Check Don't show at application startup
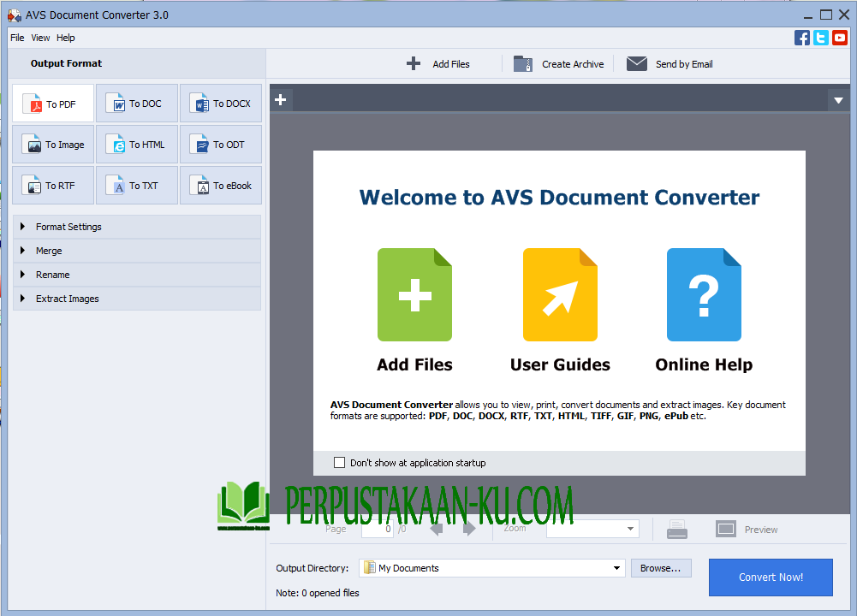 pos(339,463)
